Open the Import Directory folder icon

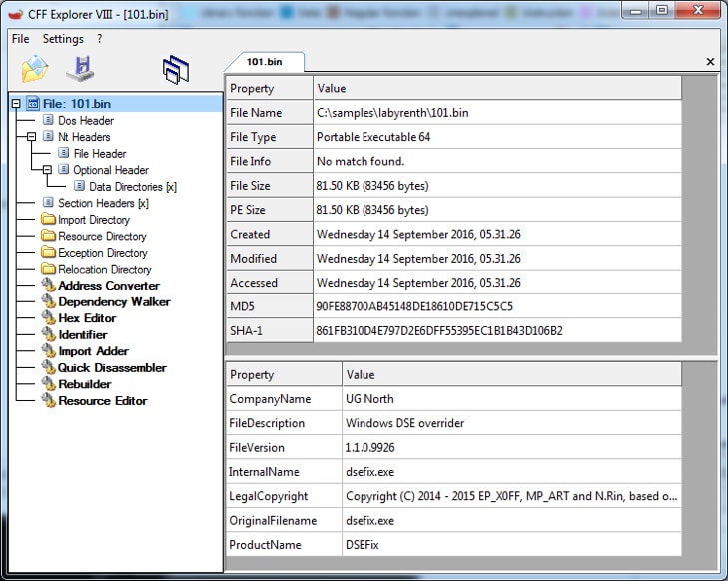pyautogui.click(x=48, y=219)
